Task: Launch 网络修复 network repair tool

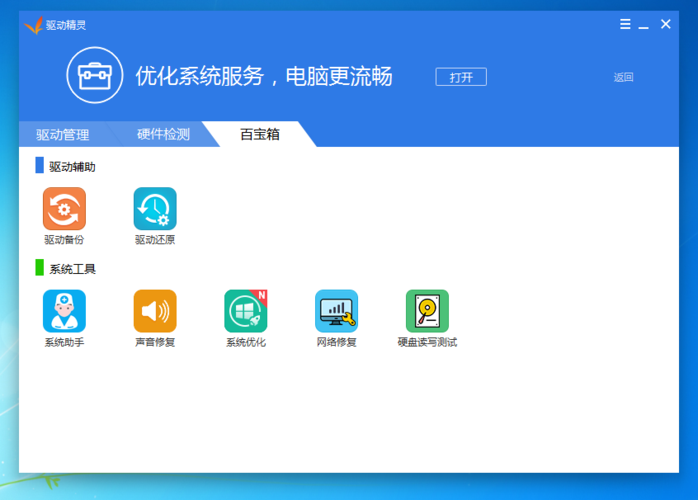Action: pyautogui.click(x=336, y=312)
